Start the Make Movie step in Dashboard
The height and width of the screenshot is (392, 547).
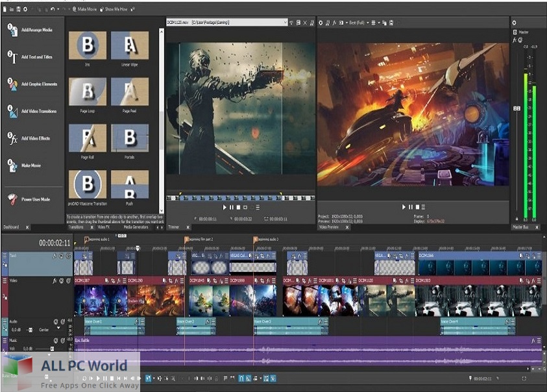(x=25, y=165)
